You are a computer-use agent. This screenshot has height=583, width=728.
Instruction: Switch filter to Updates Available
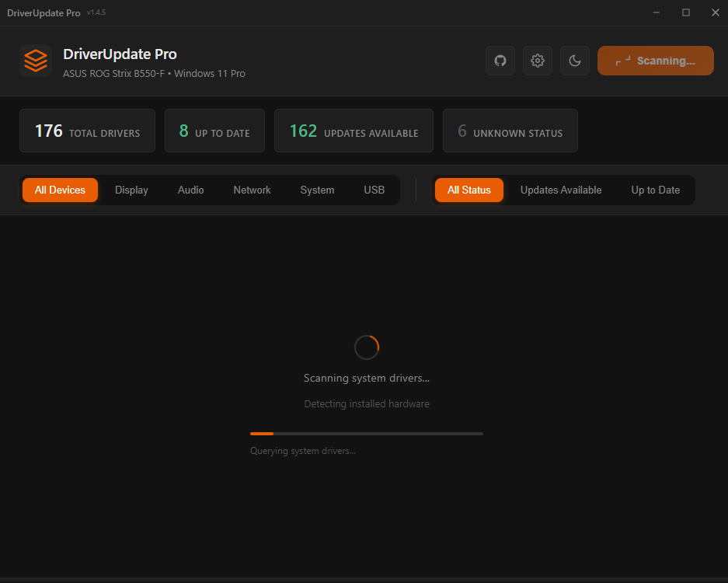coord(561,190)
